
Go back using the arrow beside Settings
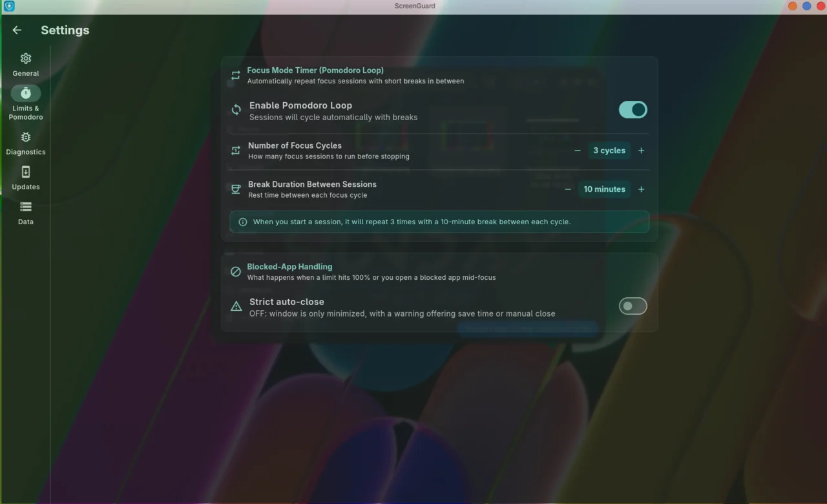pyautogui.click(x=17, y=30)
